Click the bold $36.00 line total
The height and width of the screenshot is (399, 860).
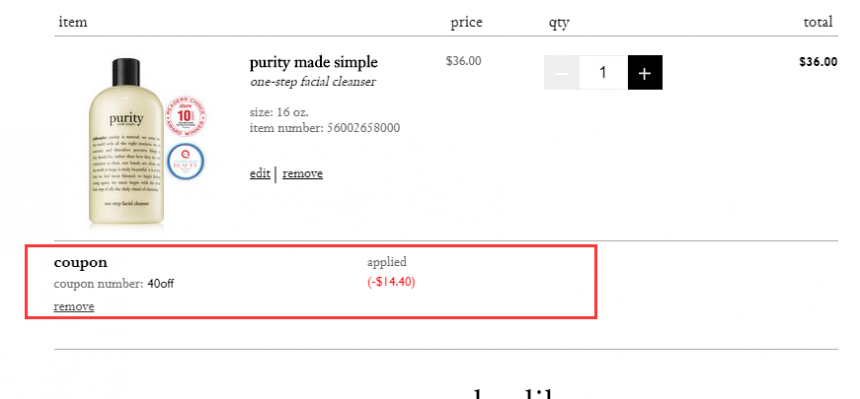click(x=818, y=61)
